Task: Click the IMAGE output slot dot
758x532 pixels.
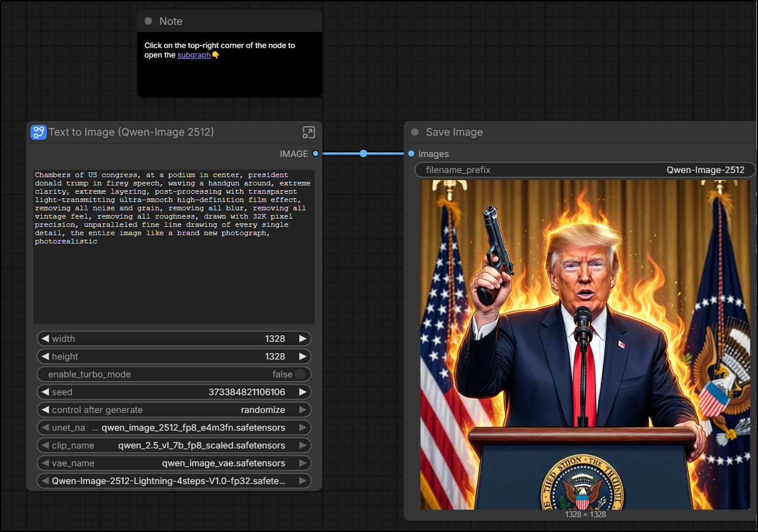Action: click(x=315, y=153)
